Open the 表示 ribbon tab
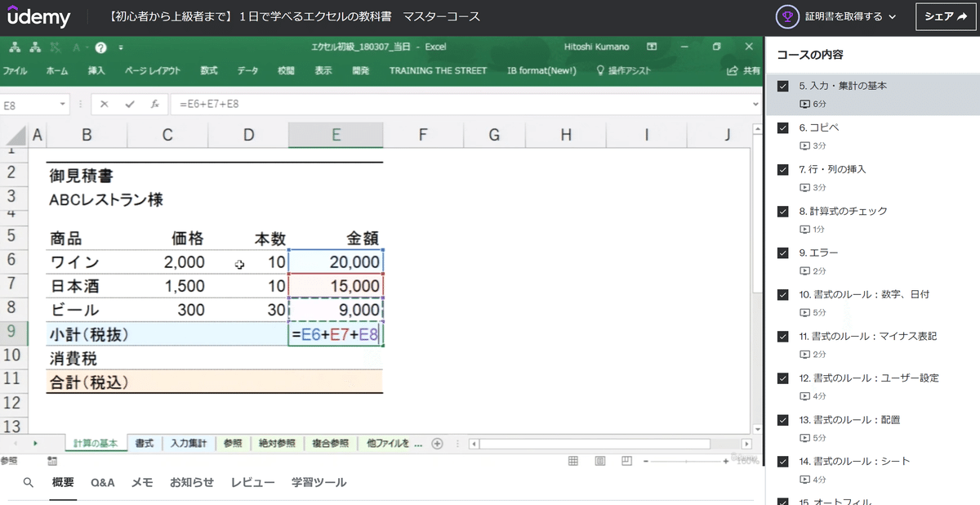Screen dimensions: 980x505 (x=323, y=70)
